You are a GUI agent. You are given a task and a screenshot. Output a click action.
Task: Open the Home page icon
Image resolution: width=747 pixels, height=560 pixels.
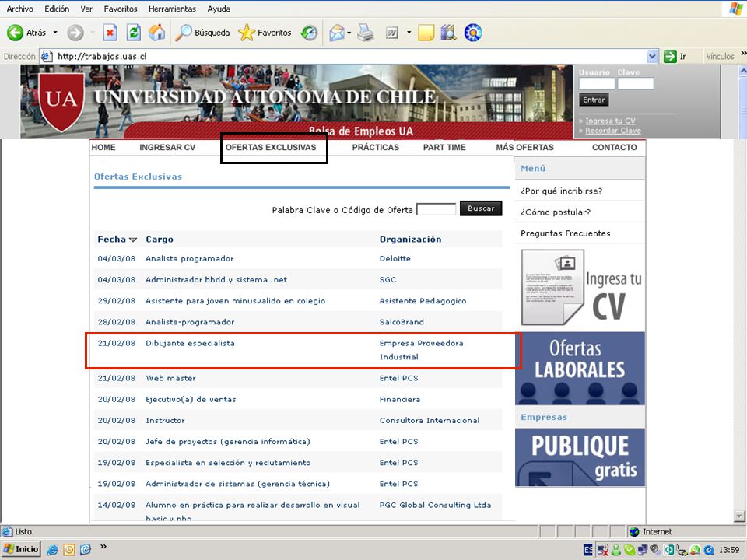156,33
